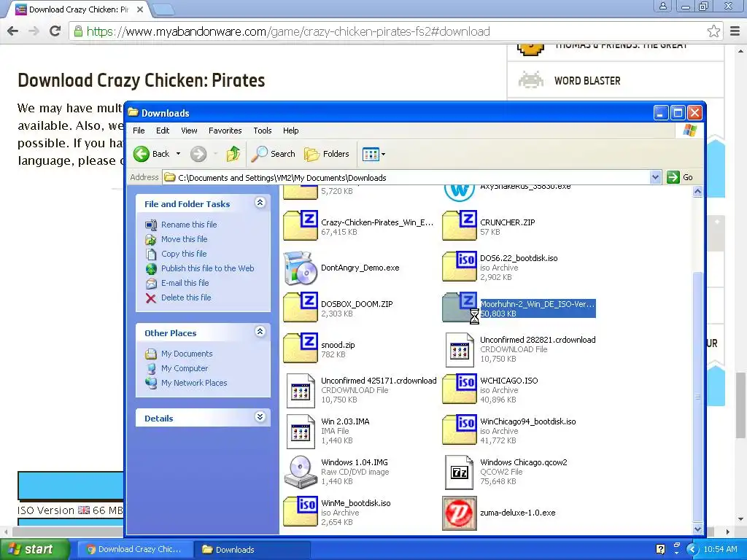Open the Back button history dropdown arrow
Viewport: 747px width, 560px height.
click(x=178, y=154)
